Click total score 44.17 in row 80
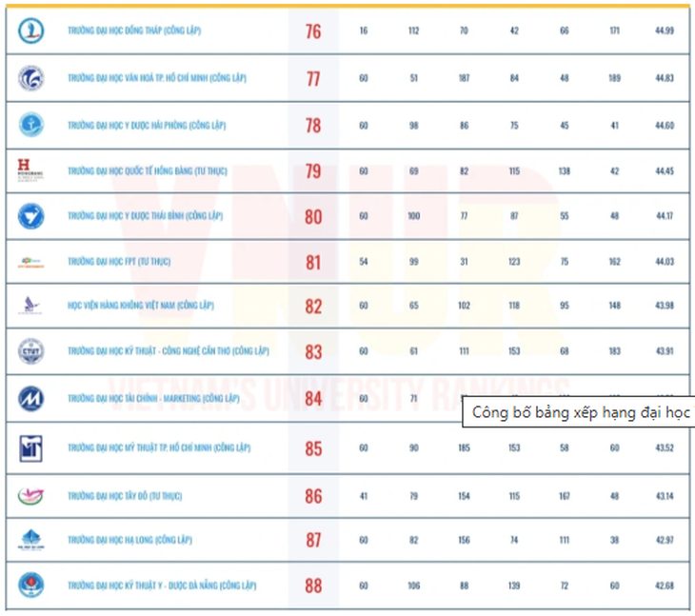Screen dimensions: 695x616 [x=665, y=216]
